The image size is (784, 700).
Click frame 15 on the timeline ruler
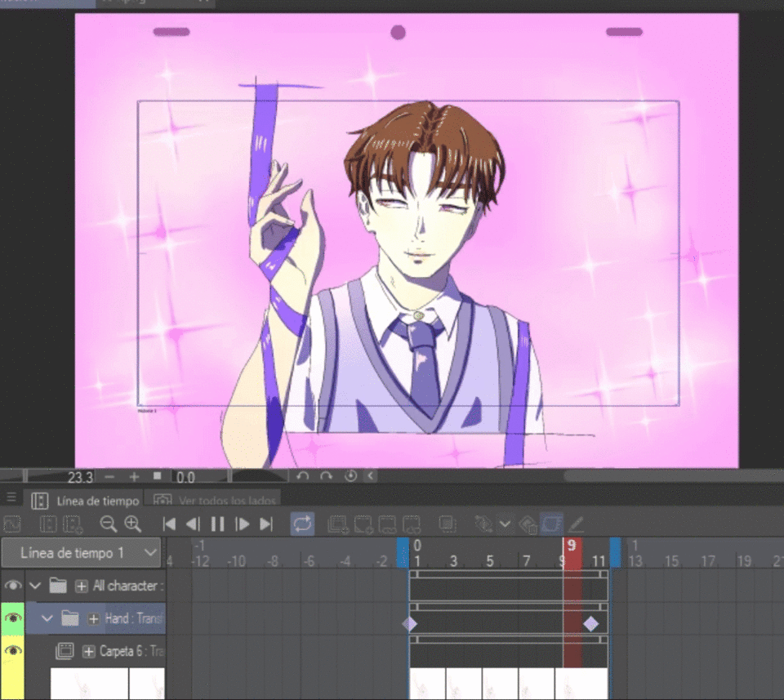point(671,561)
